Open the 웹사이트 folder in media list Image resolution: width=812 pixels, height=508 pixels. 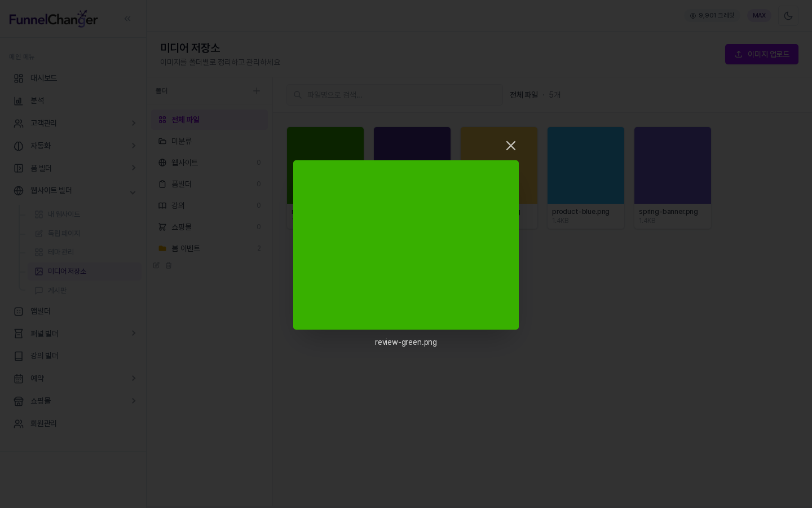pos(210,163)
